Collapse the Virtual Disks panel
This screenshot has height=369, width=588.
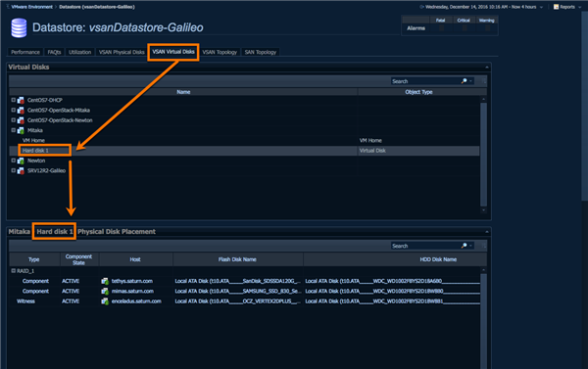[x=487, y=68]
